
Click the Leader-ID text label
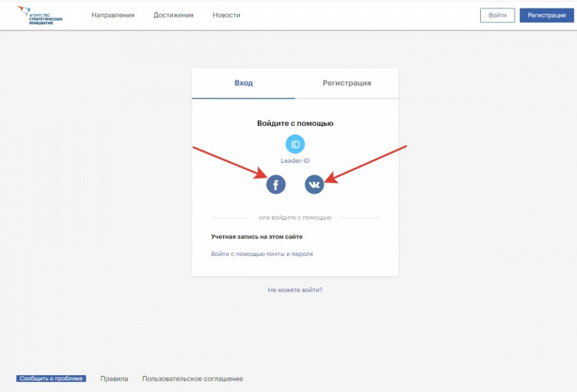click(295, 161)
